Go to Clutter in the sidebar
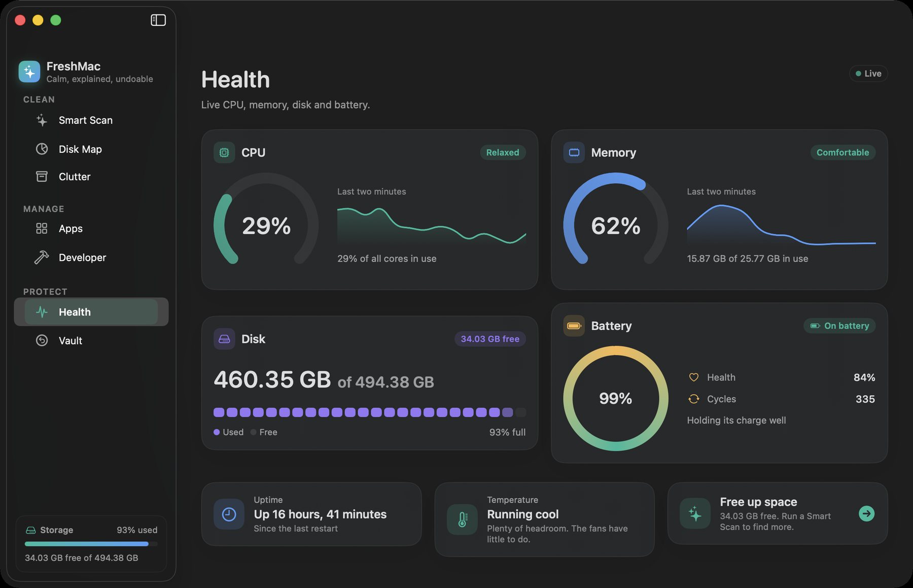913x588 pixels. point(91,177)
